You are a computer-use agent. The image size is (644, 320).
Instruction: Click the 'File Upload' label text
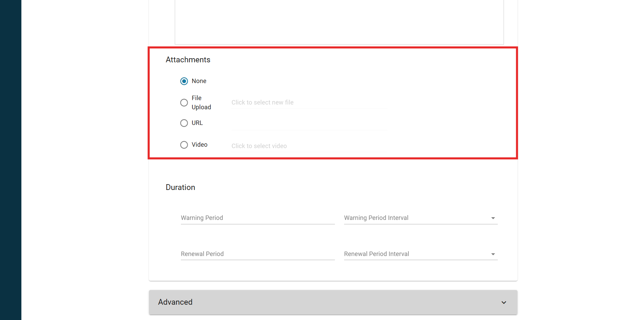[x=201, y=102]
